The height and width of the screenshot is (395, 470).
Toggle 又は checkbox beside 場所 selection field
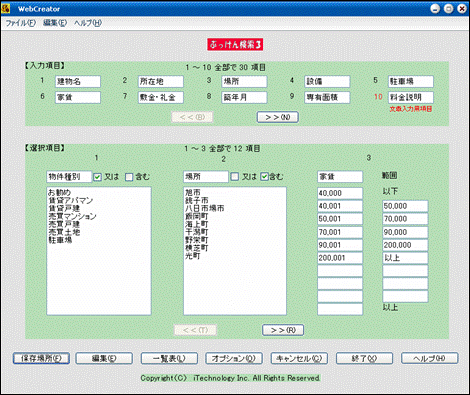[235, 177]
